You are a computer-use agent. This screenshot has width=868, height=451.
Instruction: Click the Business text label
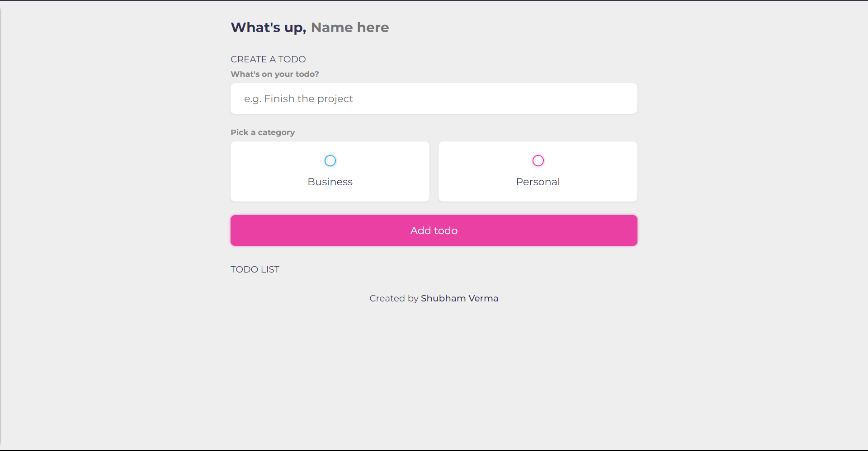coord(330,182)
